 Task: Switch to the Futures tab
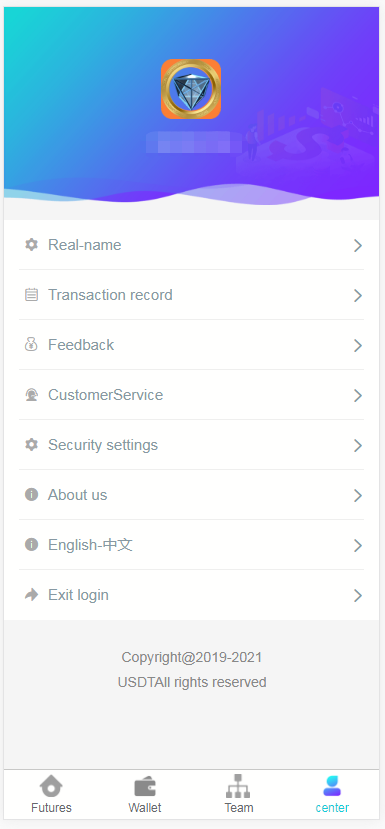point(51,795)
